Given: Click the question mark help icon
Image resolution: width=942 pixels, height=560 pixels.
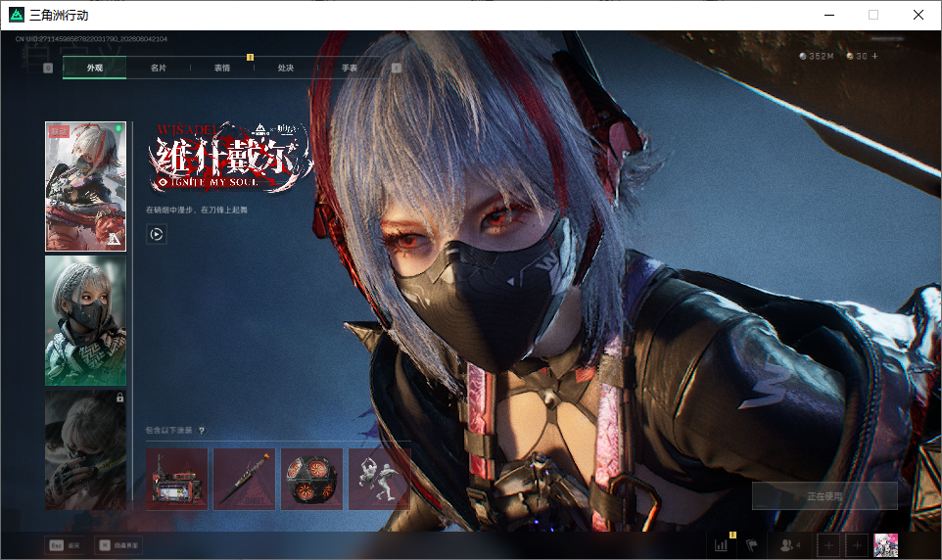Looking at the screenshot, I should 202,430.
